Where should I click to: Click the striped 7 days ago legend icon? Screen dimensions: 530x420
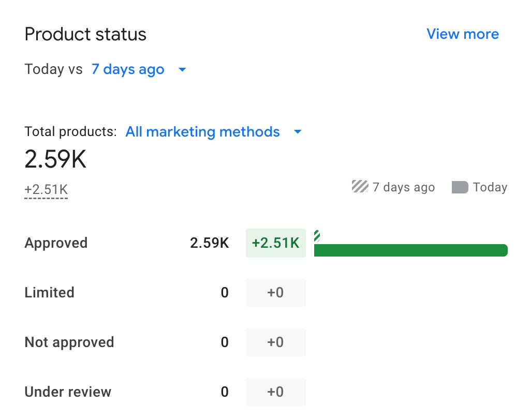(360, 187)
